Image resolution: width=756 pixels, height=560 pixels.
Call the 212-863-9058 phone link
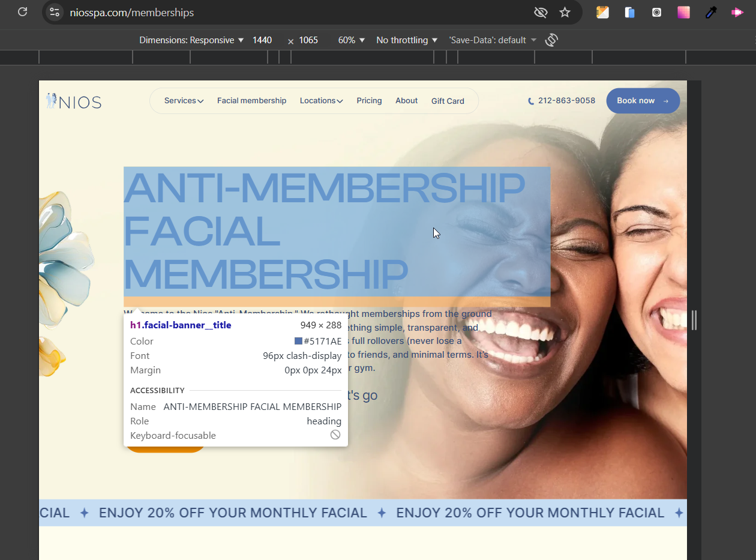(x=566, y=101)
